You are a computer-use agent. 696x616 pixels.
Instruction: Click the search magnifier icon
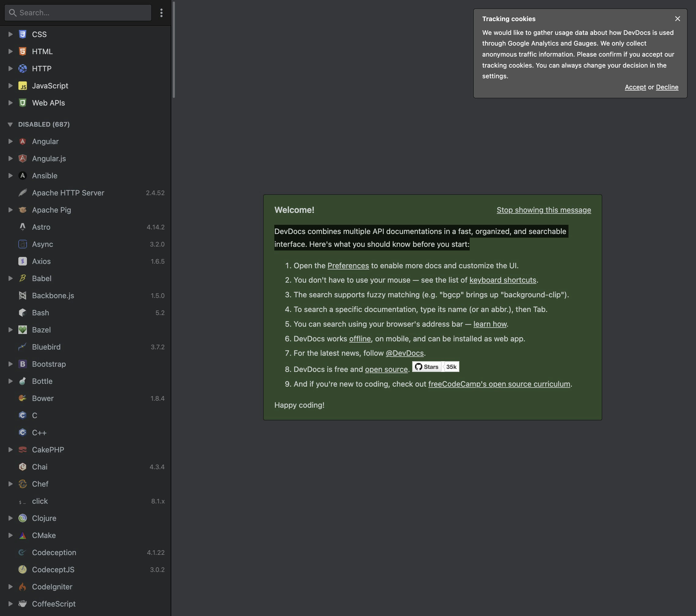point(13,13)
